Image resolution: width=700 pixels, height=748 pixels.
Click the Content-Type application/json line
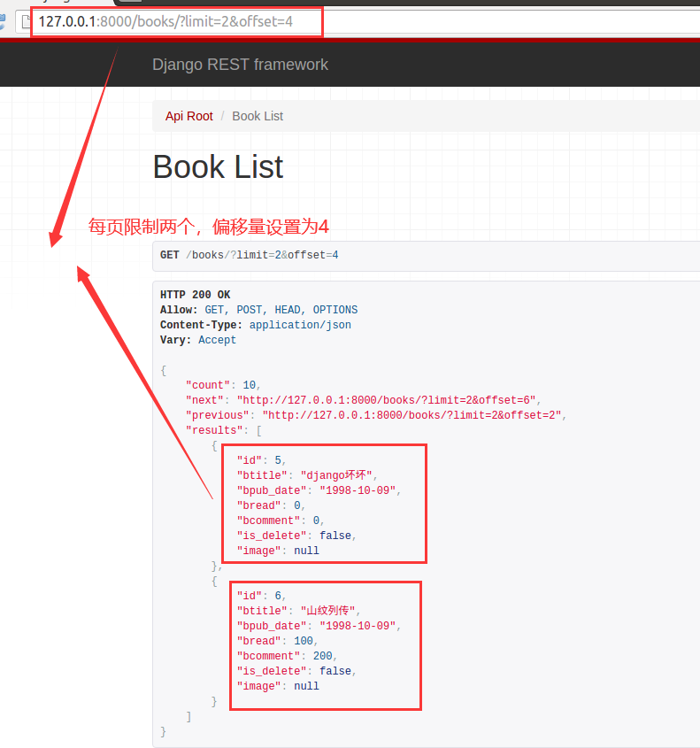point(255,325)
